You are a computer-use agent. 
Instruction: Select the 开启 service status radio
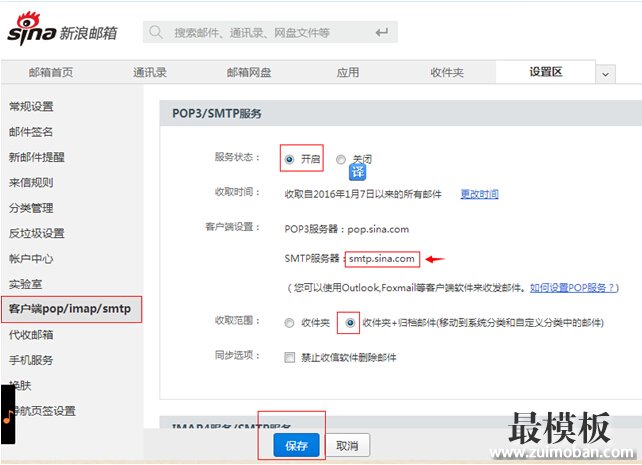[289, 159]
